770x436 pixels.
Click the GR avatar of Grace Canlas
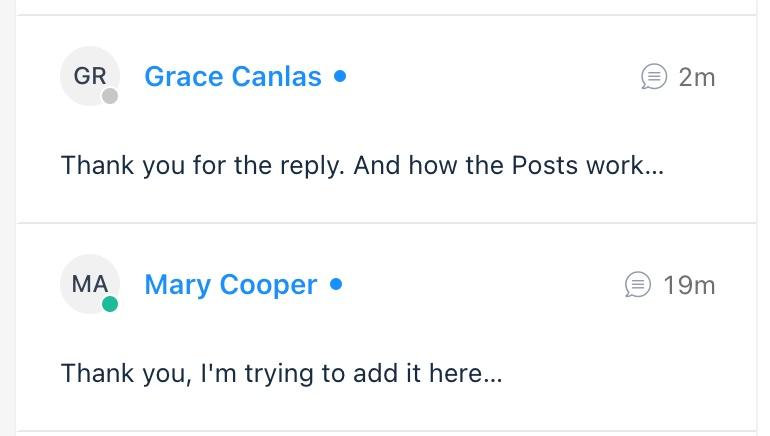[x=90, y=76]
